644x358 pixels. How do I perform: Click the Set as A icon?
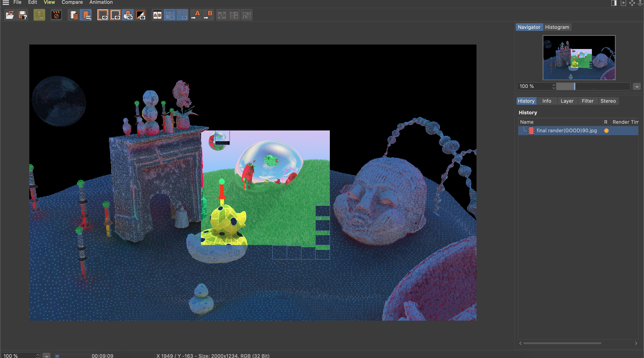pyautogui.click(x=196, y=15)
